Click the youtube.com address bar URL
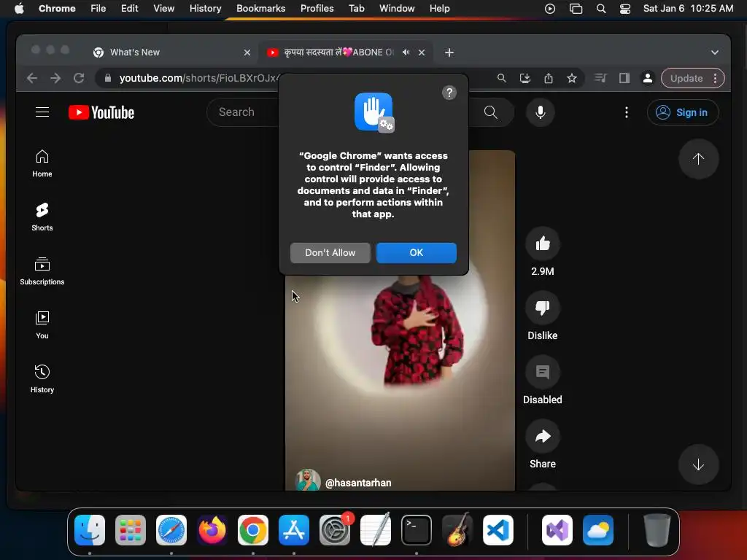 click(198, 78)
